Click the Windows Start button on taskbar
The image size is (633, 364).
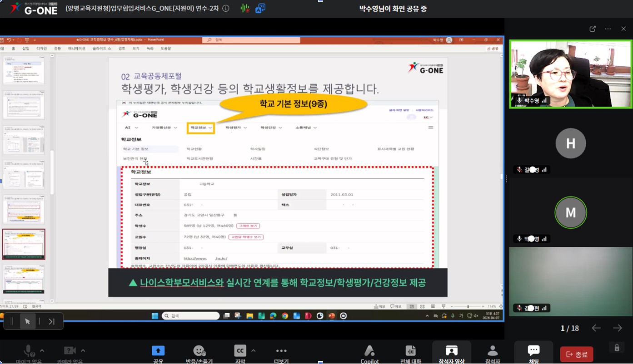[x=154, y=316]
